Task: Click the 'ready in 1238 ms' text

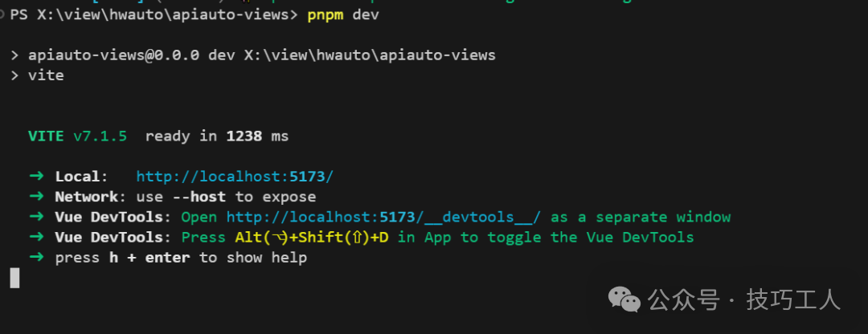Action: point(216,136)
